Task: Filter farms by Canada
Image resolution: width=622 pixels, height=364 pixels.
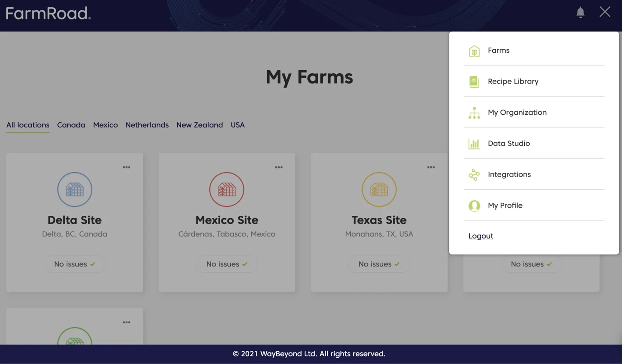Action: pyautogui.click(x=71, y=125)
